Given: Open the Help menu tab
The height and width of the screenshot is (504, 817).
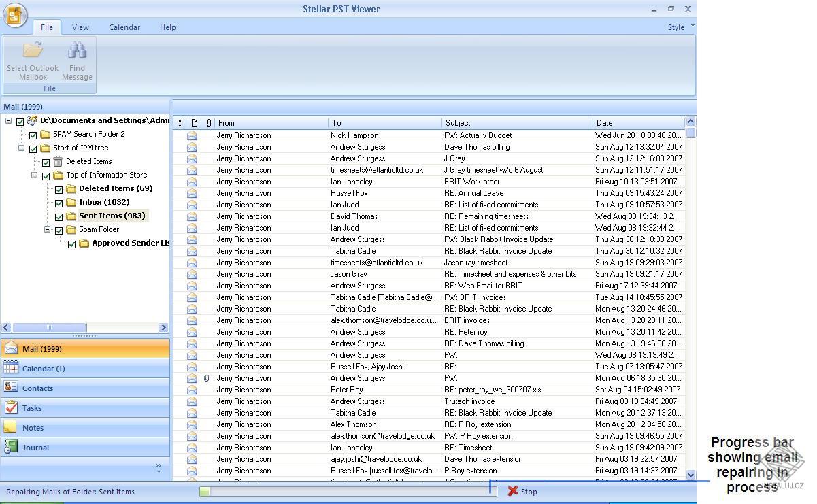Looking at the screenshot, I should point(167,27).
